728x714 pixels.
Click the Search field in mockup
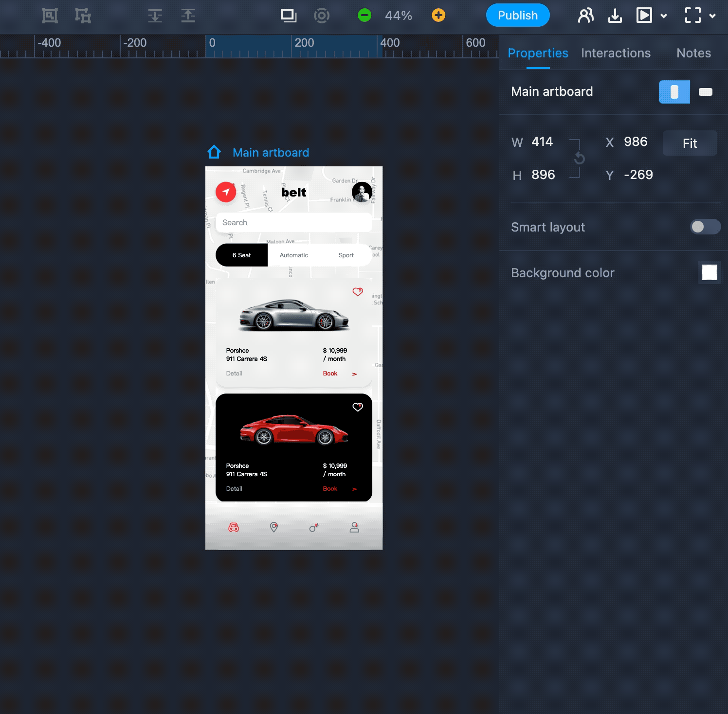pyautogui.click(x=294, y=222)
